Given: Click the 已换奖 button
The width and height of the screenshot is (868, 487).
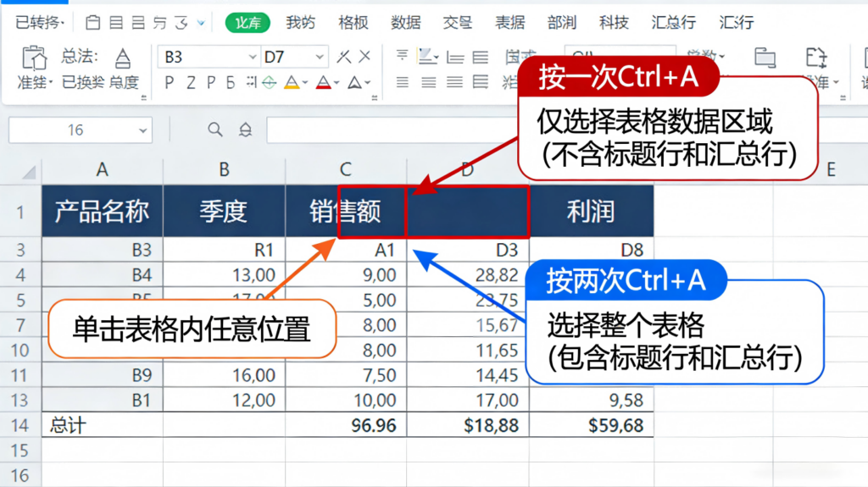Looking at the screenshot, I should click(82, 82).
